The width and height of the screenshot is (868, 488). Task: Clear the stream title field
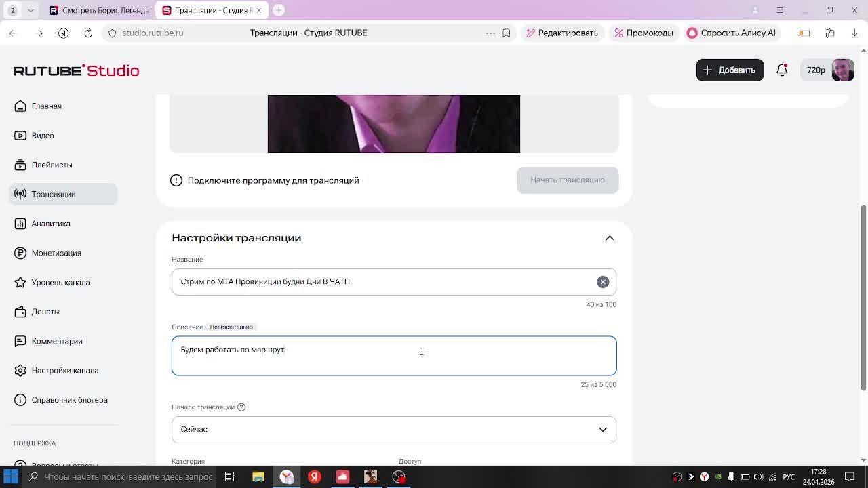pyautogui.click(x=603, y=282)
